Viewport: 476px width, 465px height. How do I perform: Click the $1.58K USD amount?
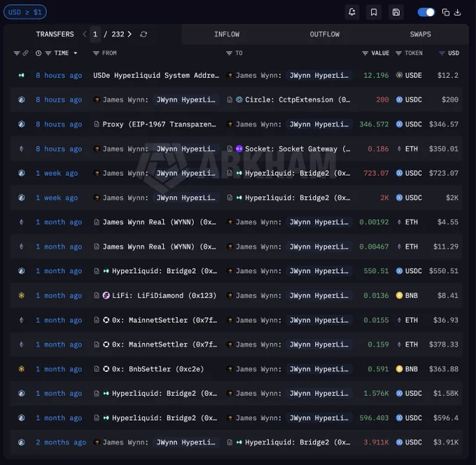pos(446,394)
